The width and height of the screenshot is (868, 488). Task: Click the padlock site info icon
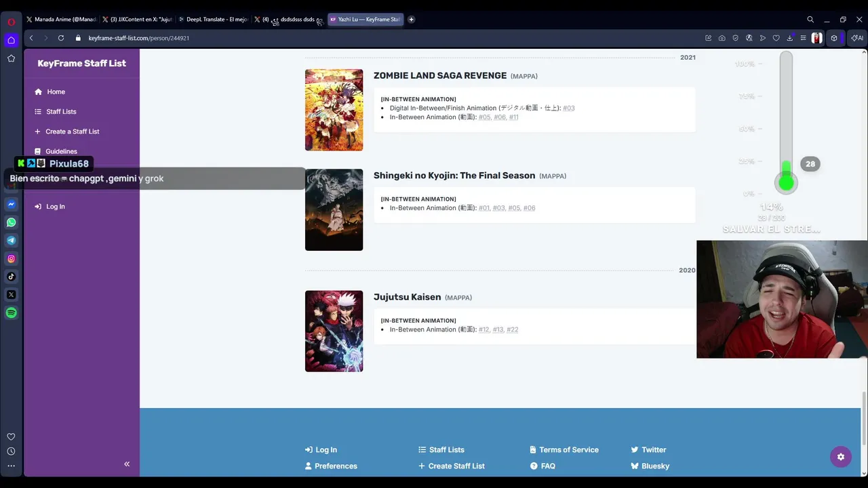(x=78, y=38)
